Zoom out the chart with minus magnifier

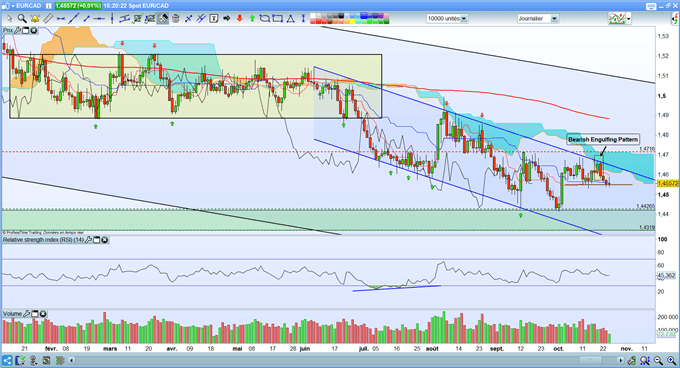[658, 360]
